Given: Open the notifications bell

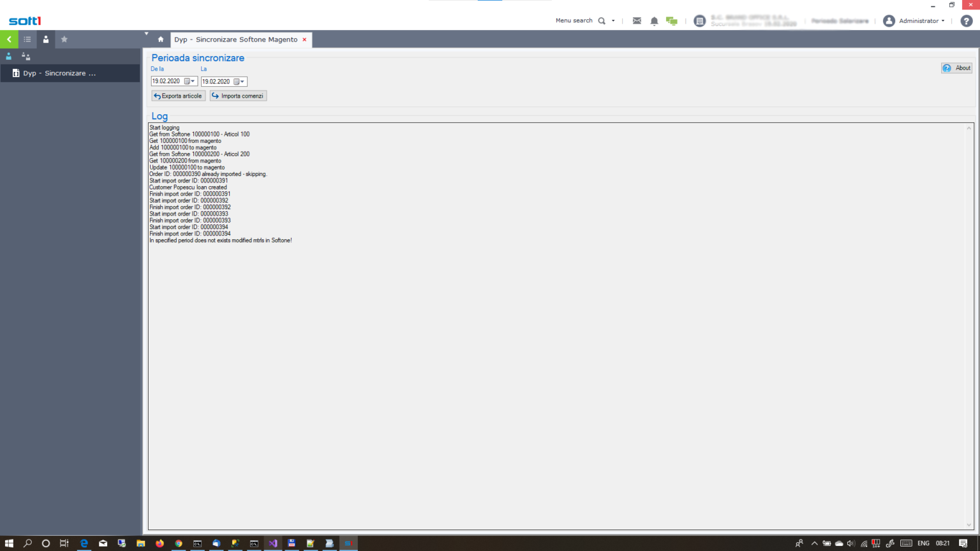Looking at the screenshot, I should pyautogui.click(x=654, y=21).
